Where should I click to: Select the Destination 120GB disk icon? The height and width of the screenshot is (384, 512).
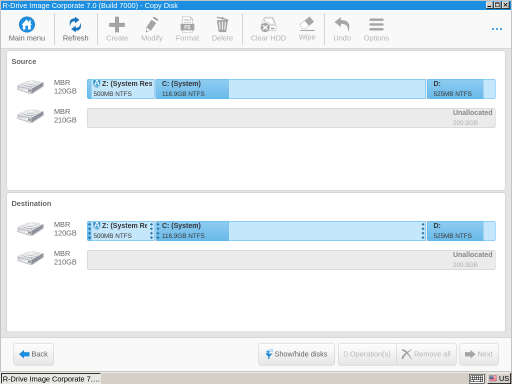(30, 229)
